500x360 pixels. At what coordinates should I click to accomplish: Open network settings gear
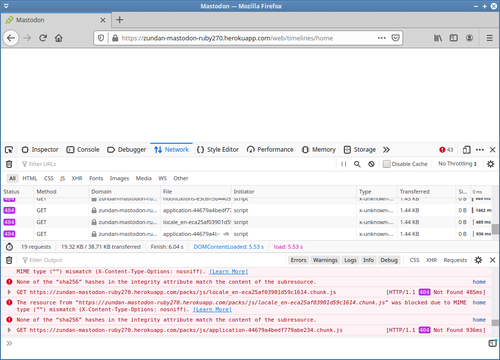point(490,164)
